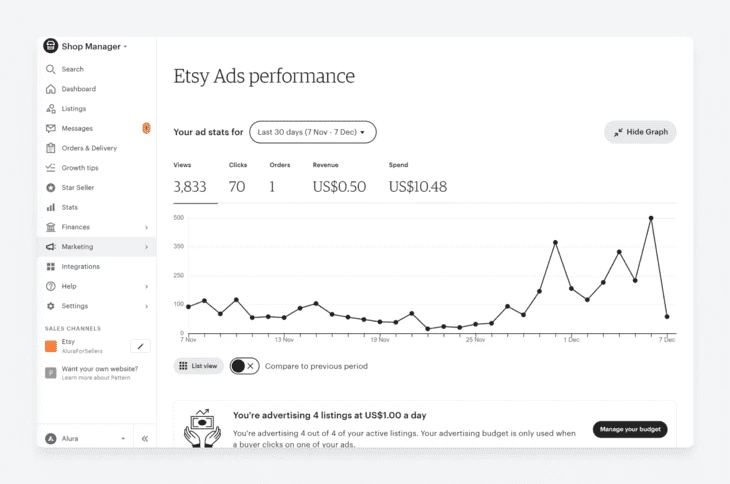Screen dimensions: 730x484
Task: Click the Search magnifier icon
Action: [x=50, y=69]
